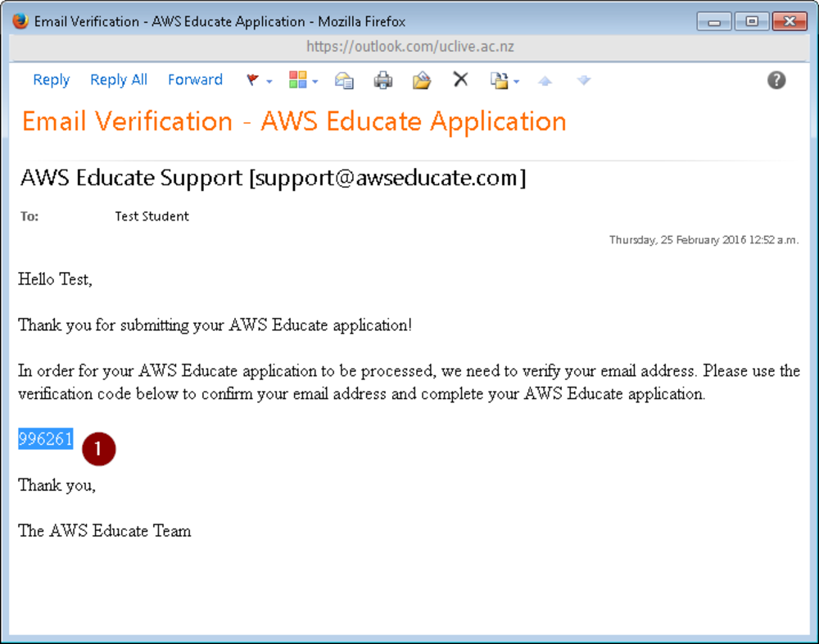Delete the message with the X icon
This screenshot has width=819, height=644.
tap(460, 79)
